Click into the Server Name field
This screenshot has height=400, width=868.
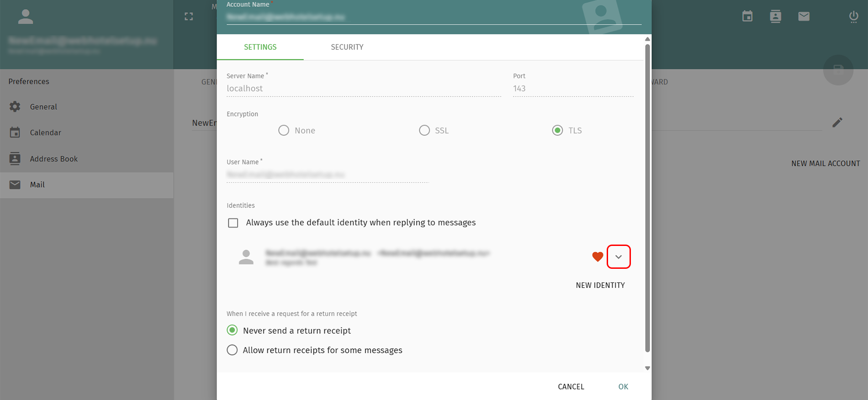(x=363, y=89)
